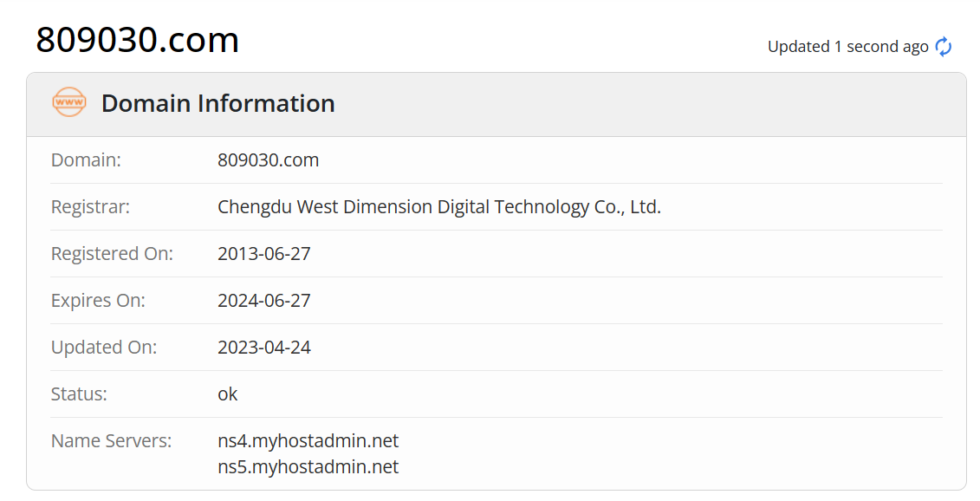980x501 pixels.
Task: Click the refresh icon to update WHOIS data
Action: click(x=943, y=47)
